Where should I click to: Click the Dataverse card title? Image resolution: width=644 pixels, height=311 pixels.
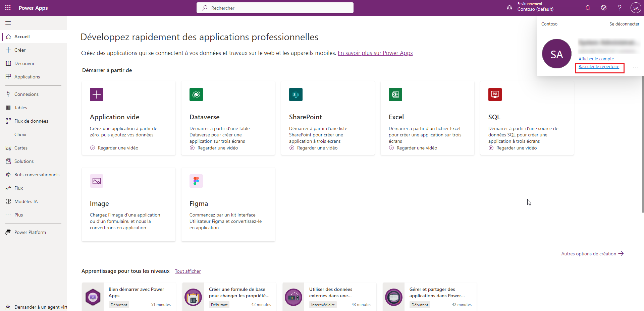point(204,117)
